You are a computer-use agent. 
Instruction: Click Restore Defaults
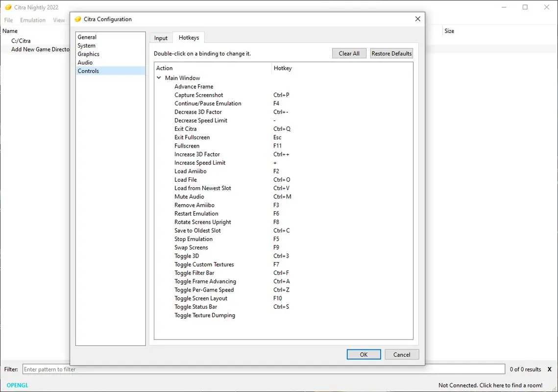click(391, 53)
